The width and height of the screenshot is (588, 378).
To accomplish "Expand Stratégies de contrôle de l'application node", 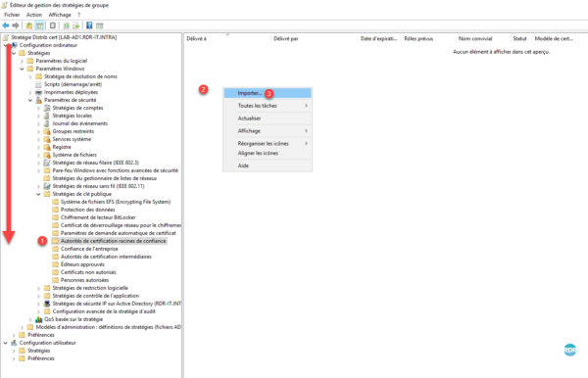I will [38, 296].
